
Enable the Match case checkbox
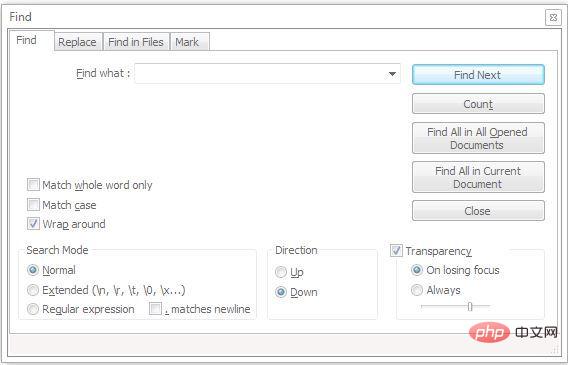(x=33, y=205)
